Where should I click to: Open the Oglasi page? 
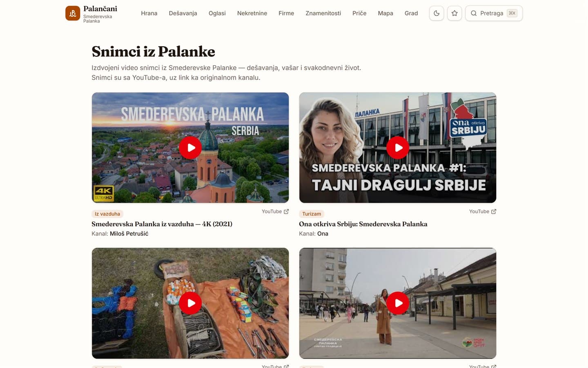point(217,13)
